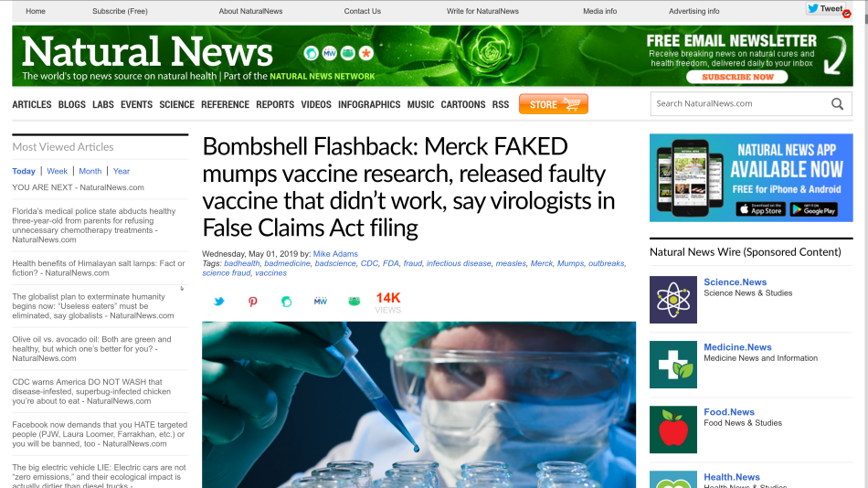Screen dimensions: 868x488
Task: Open the Science.News atom icon
Action: (x=673, y=300)
